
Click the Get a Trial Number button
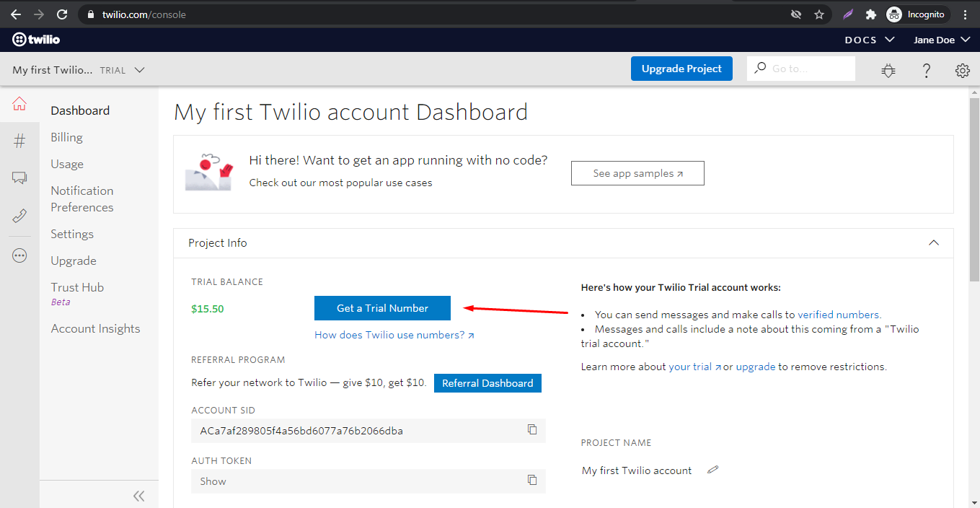pyautogui.click(x=382, y=308)
